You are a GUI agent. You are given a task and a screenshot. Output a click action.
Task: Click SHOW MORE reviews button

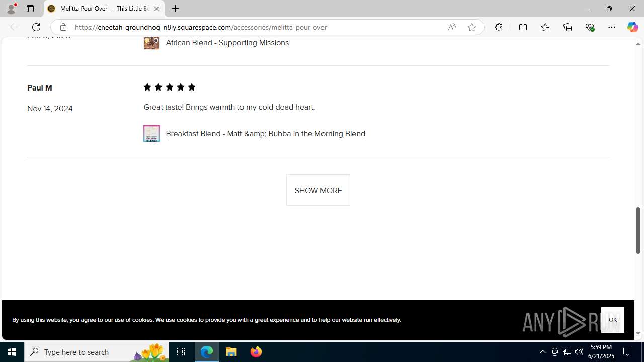pos(318,190)
